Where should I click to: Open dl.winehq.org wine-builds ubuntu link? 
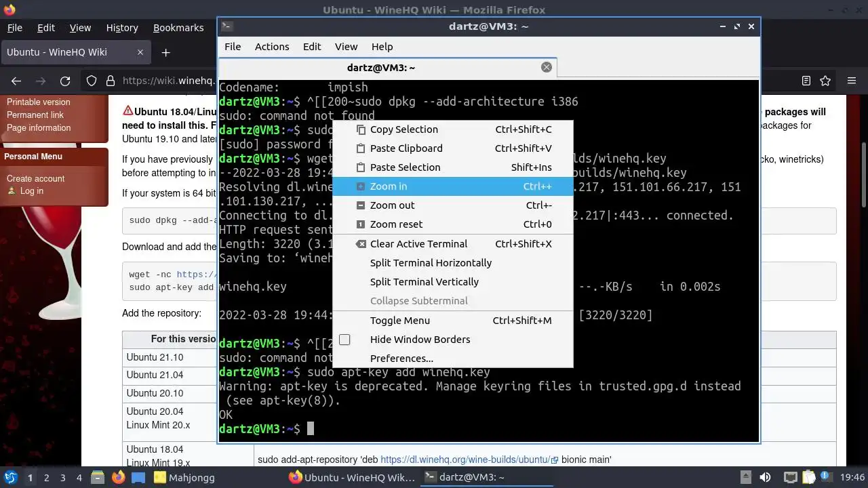pos(469,460)
